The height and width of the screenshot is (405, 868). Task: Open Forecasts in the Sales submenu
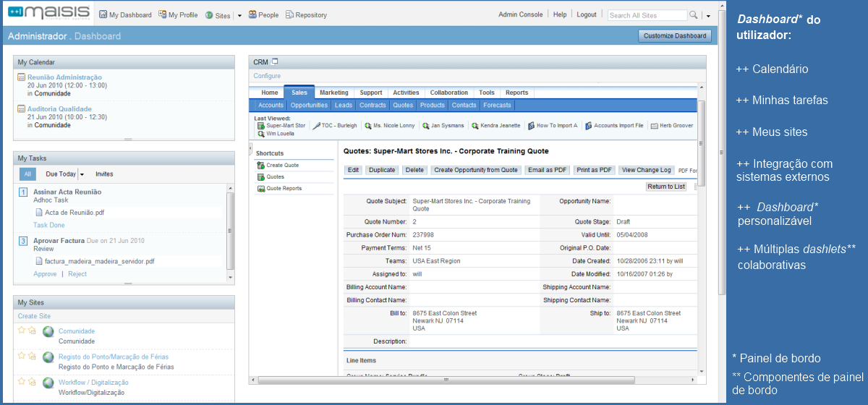click(x=497, y=105)
